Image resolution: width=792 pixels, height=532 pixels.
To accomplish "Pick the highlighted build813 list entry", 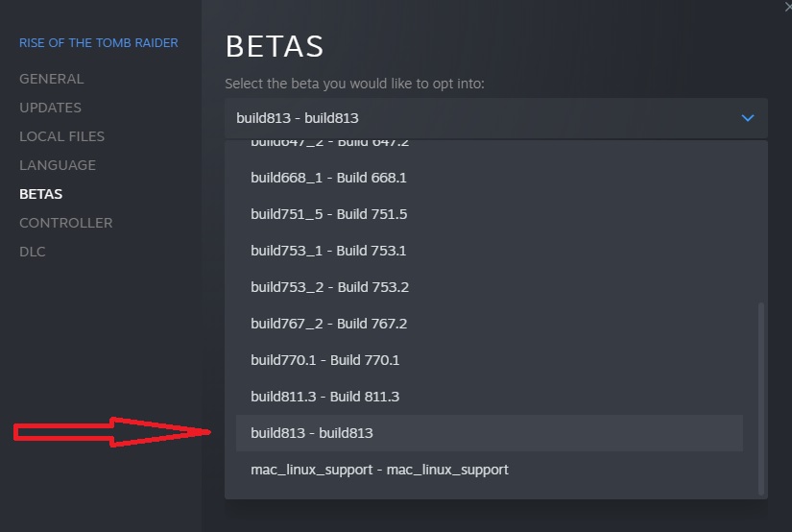I will click(489, 433).
